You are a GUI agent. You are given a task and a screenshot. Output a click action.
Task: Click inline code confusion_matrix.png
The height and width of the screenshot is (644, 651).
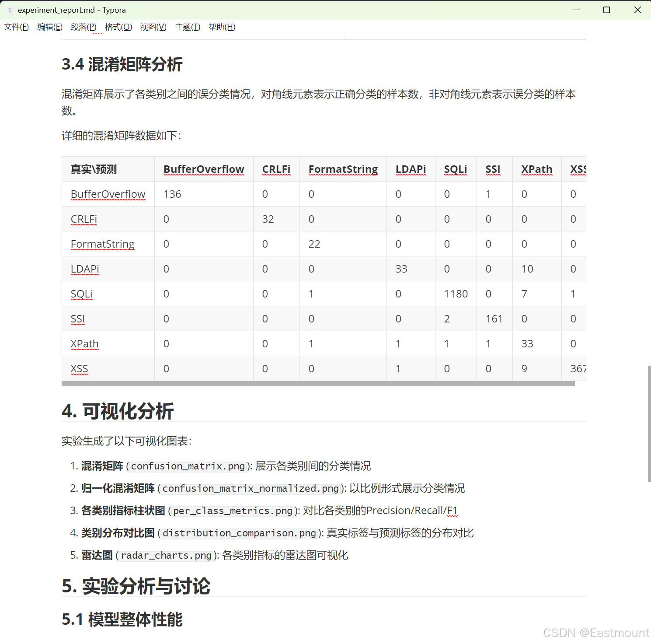(x=188, y=466)
